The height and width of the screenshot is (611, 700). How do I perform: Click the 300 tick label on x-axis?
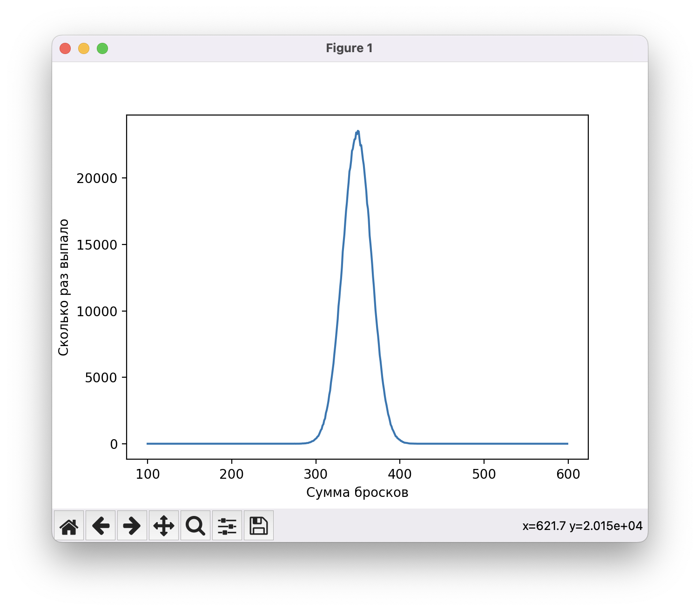click(x=316, y=475)
